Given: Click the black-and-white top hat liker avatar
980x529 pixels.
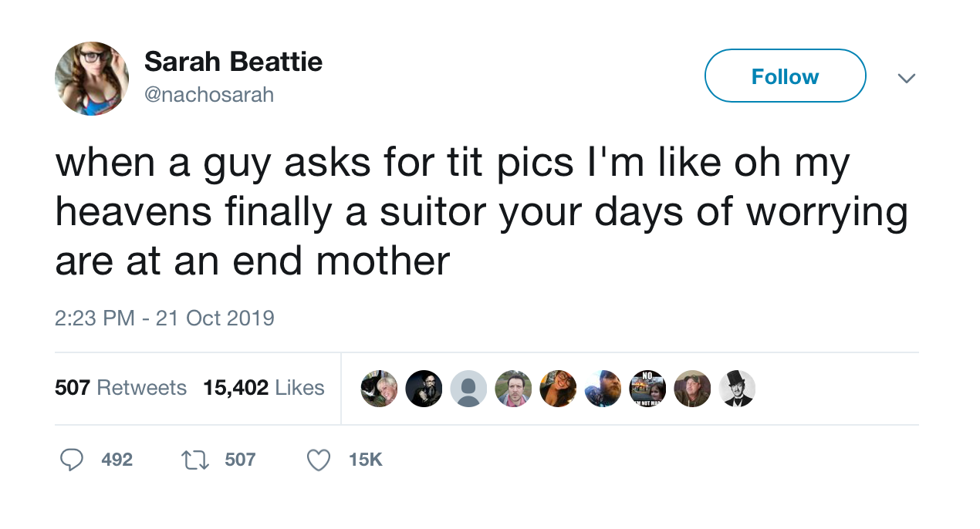Looking at the screenshot, I should 737,388.
